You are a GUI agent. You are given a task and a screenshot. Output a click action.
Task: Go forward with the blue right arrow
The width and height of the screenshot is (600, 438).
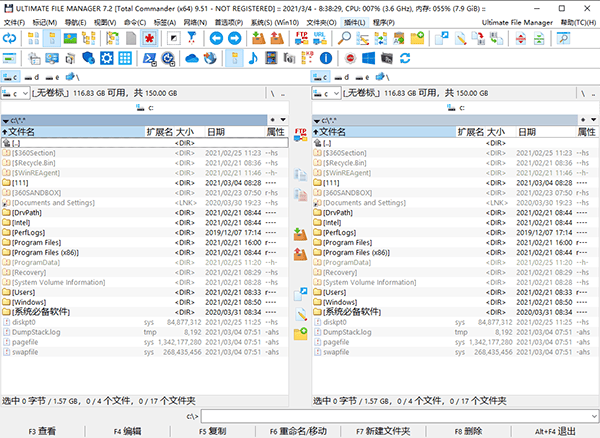(x=235, y=38)
